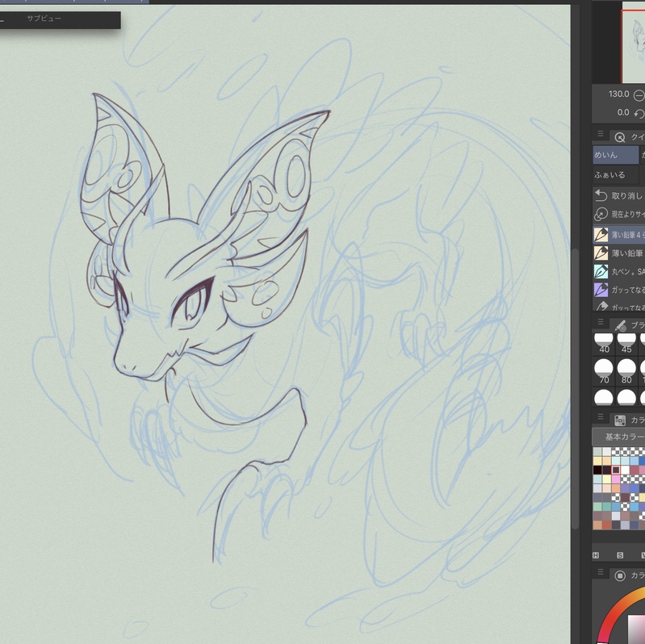Choose brush size 70 preset
The image size is (645, 644).
click(x=604, y=371)
